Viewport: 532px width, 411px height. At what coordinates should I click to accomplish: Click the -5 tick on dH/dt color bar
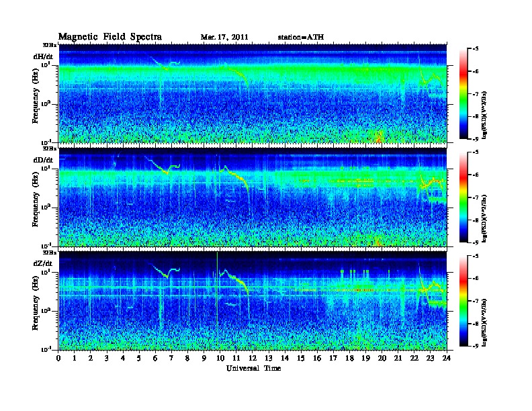click(x=476, y=49)
